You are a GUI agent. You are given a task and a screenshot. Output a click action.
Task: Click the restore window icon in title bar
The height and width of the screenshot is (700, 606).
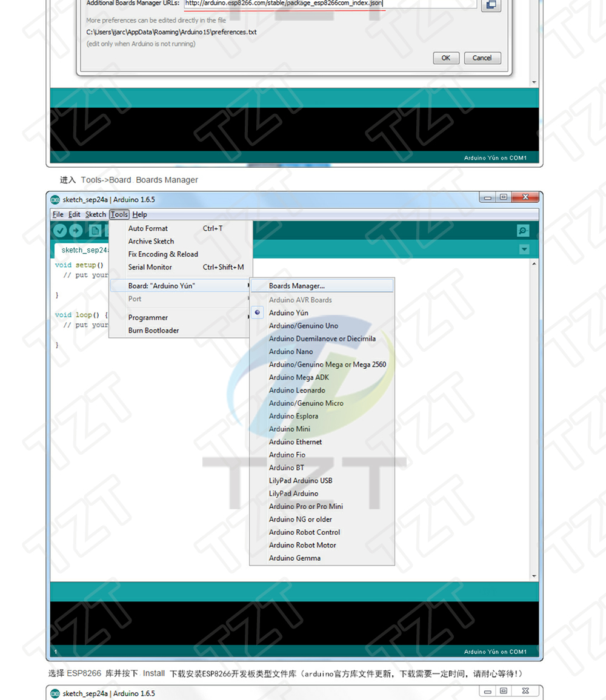click(504, 197)
